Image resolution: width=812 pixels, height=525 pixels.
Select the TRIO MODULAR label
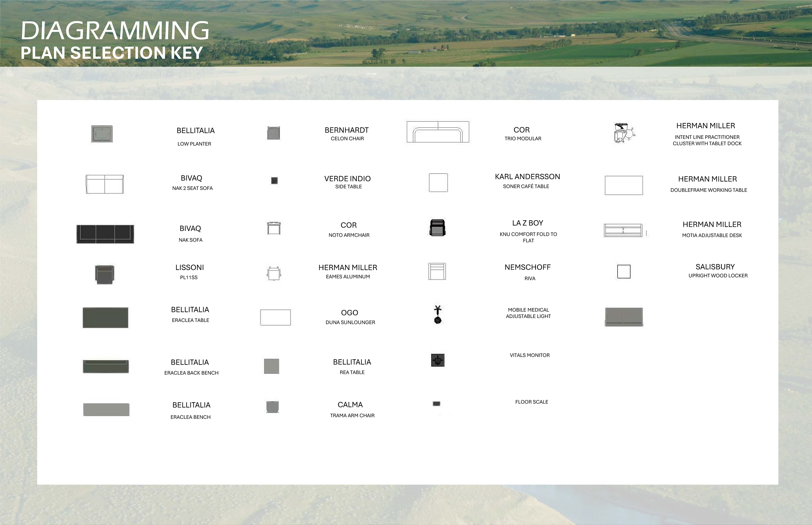[x=523, y=138]
